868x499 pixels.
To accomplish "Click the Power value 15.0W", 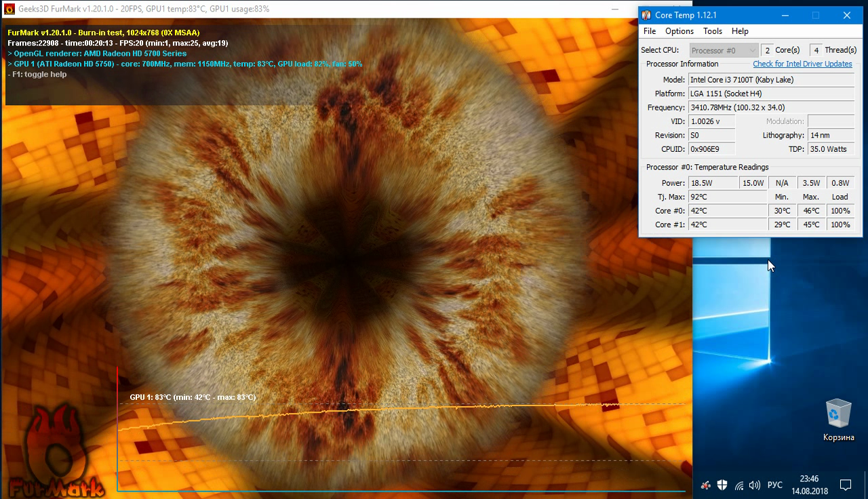I will pos(753,183).
